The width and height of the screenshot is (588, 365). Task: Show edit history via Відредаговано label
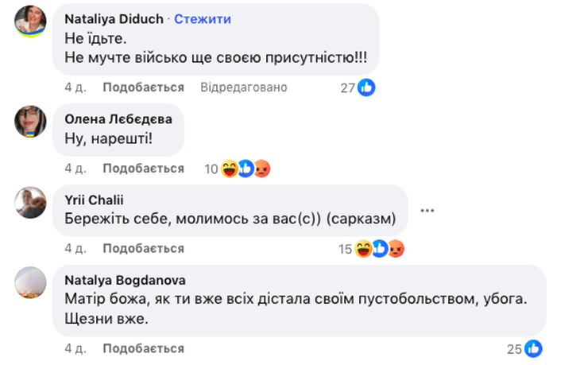244,87
